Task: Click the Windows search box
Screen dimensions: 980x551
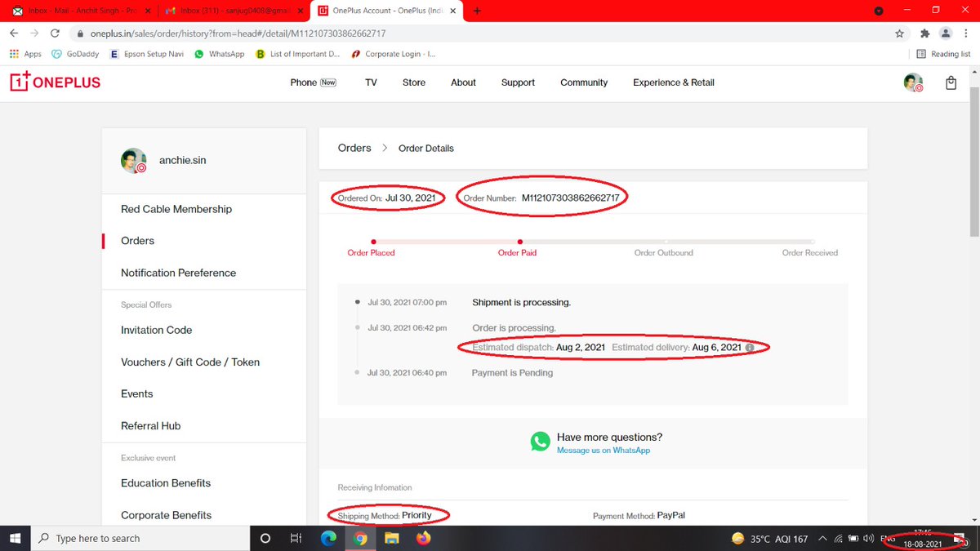Action: [140, 538]
